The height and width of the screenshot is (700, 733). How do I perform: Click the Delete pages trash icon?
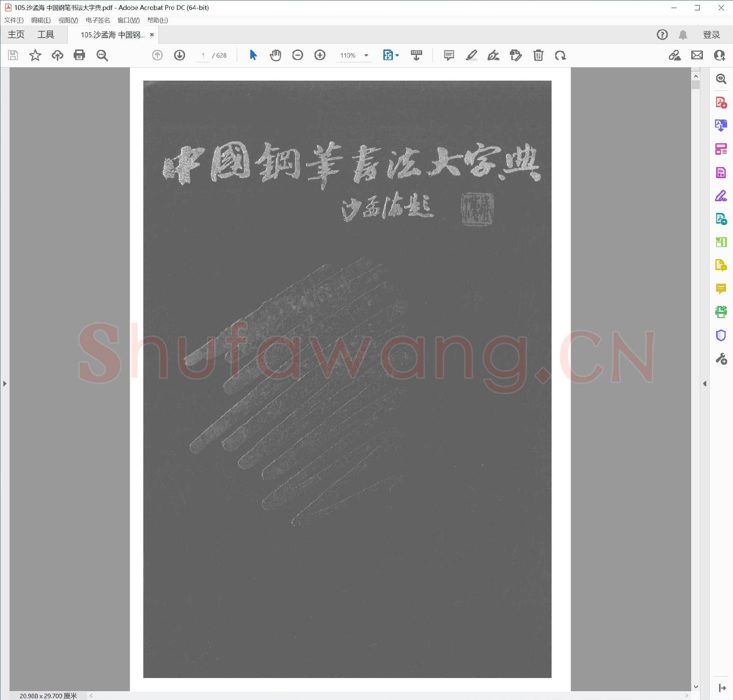538,55
